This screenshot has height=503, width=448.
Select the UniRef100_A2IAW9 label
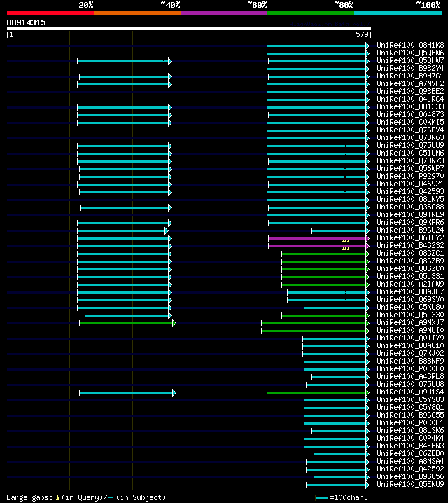click(x=410, y=284)
